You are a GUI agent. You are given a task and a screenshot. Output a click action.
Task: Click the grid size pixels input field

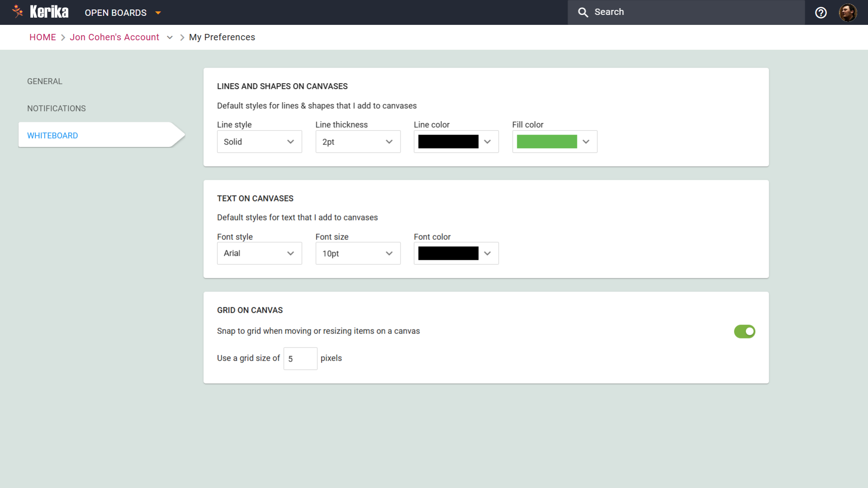[x=300, y=359]
